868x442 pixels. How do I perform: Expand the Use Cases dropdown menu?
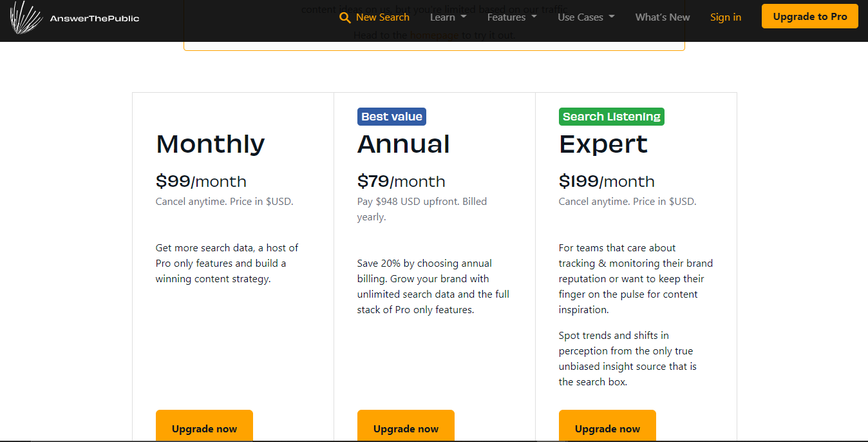(x=586, y=17)
